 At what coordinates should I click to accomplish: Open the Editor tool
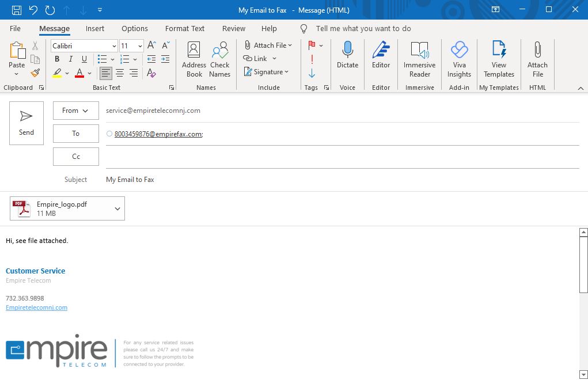pos(381,55)
